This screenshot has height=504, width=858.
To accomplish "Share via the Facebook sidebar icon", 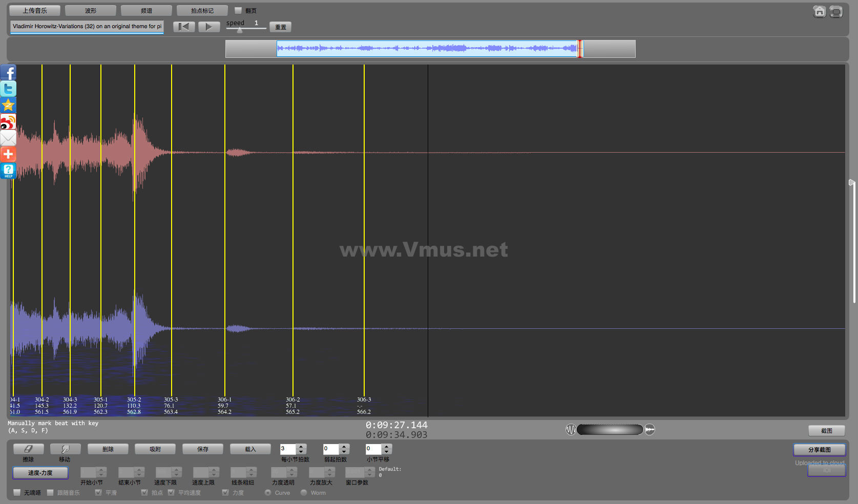I will pos(8,73).
